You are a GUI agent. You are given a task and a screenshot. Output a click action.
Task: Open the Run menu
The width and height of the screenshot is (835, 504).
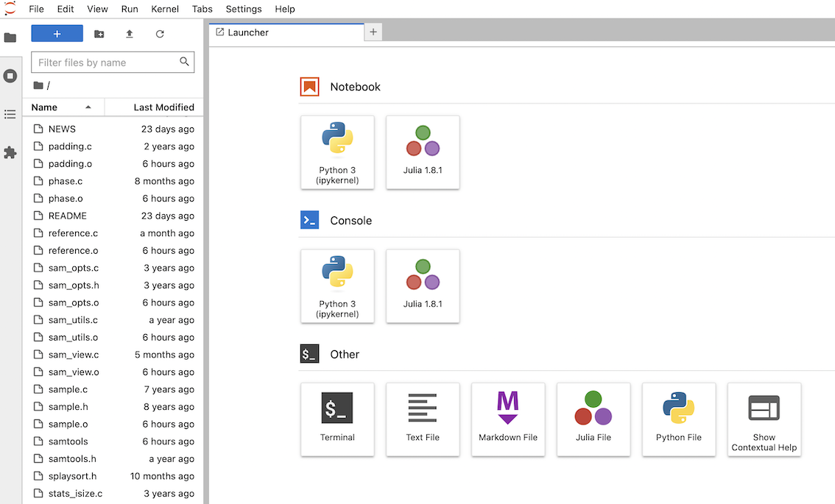pyautogui.click(x=130, y=9)
